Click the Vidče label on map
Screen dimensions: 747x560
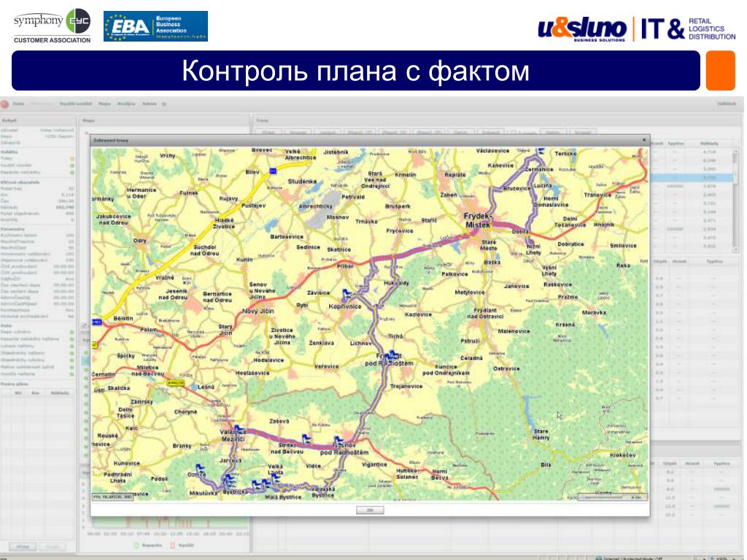pyautogui.click(x=313, y=466)
